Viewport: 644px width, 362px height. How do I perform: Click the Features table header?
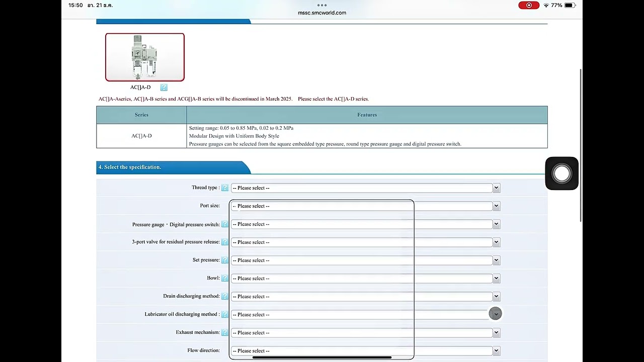pos(367,115)
